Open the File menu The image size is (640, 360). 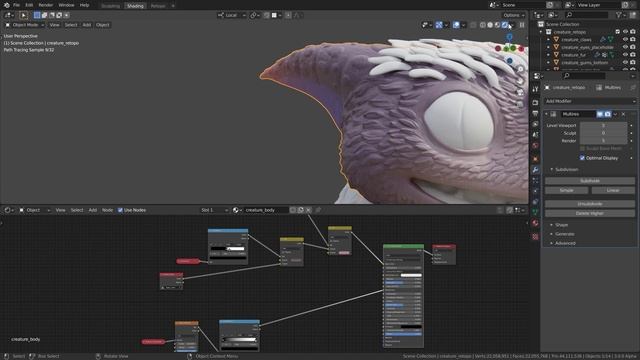point(16,5)
